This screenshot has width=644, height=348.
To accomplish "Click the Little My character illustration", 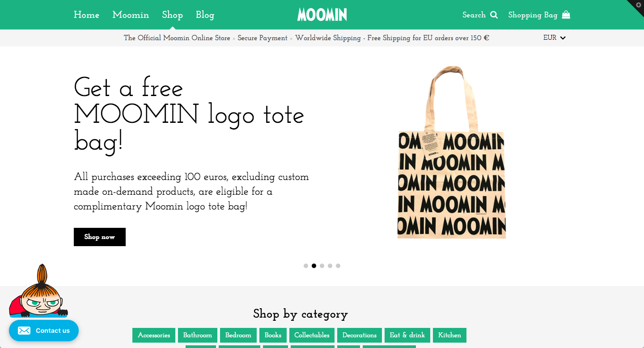I will point(38,291).
